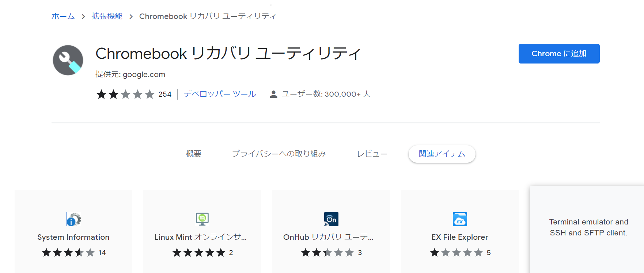
Task: Click the 254 review count
Action: point(165,95)
